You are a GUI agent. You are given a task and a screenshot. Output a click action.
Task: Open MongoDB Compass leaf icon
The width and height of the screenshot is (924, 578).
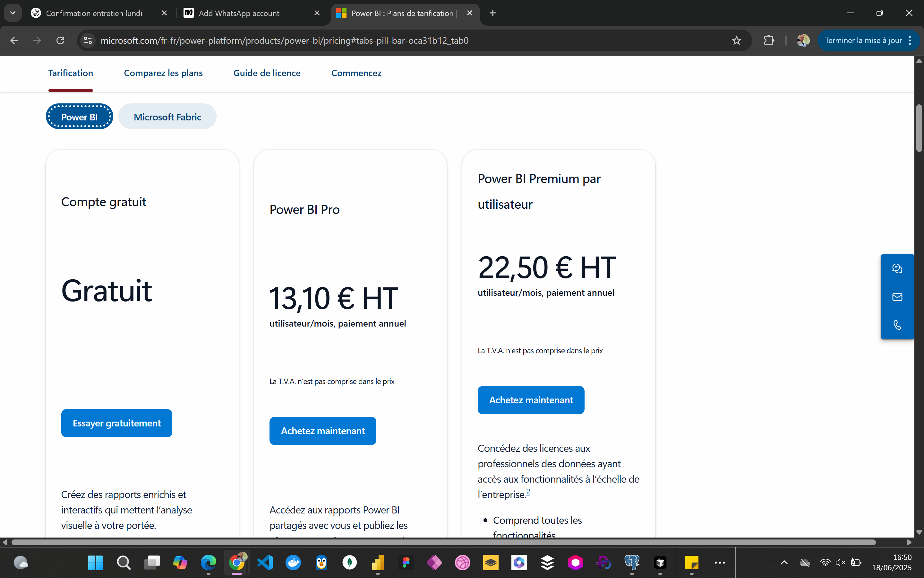click(x=350, y=562)
